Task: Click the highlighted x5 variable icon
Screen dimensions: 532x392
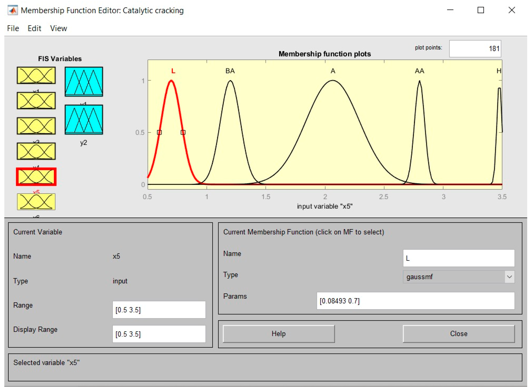Action: 36,177
